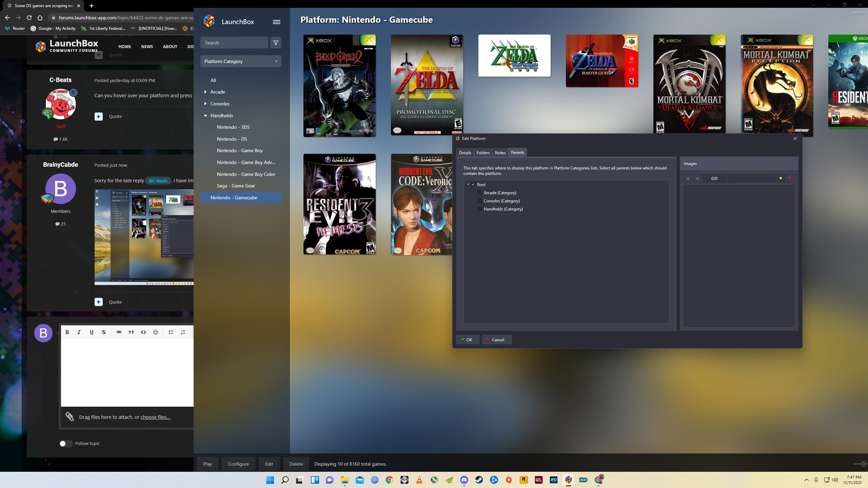Click the Edit button in bottom bar
The height and width of the screenshot is (488, 868).
[x=269, y=464]
